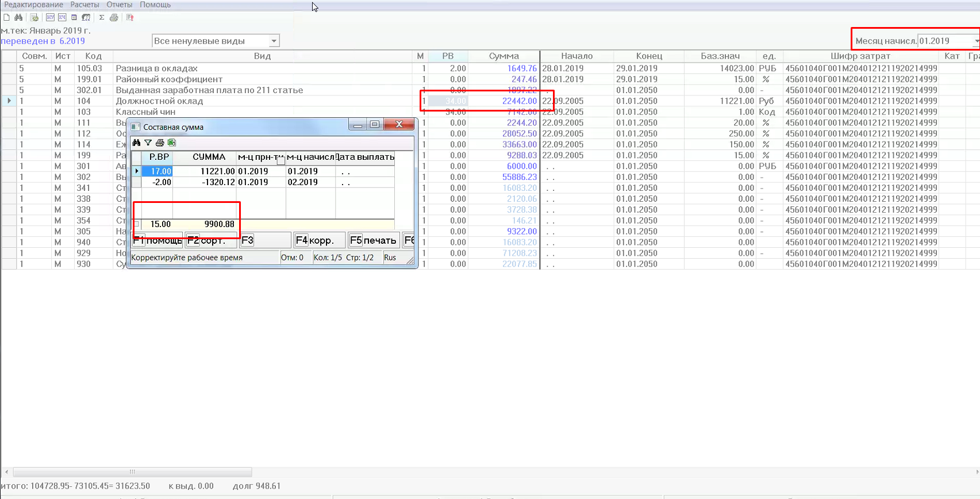Click the РВ column header
This screenshot has height=499, width=980.
(x=448, y=56)
